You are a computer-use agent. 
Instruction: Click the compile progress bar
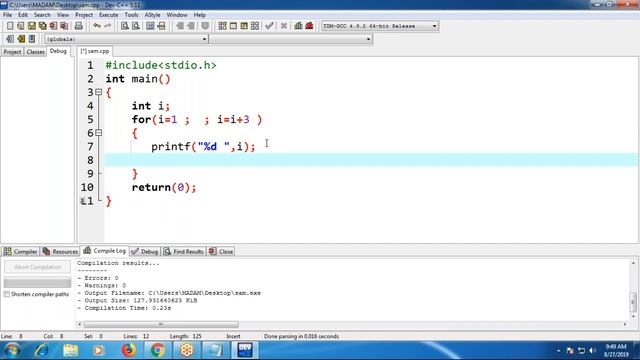(37, 282)
